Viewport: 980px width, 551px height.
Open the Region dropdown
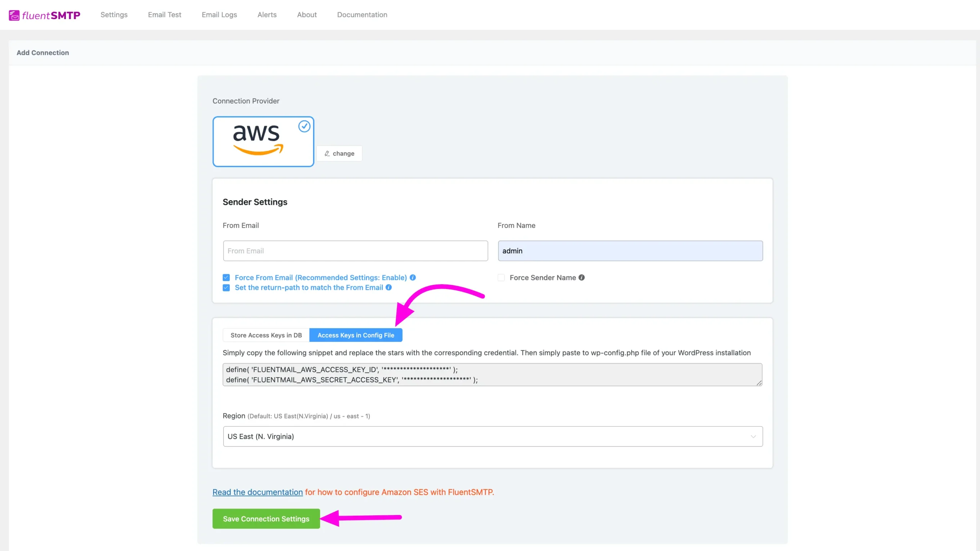coord(493,436)
